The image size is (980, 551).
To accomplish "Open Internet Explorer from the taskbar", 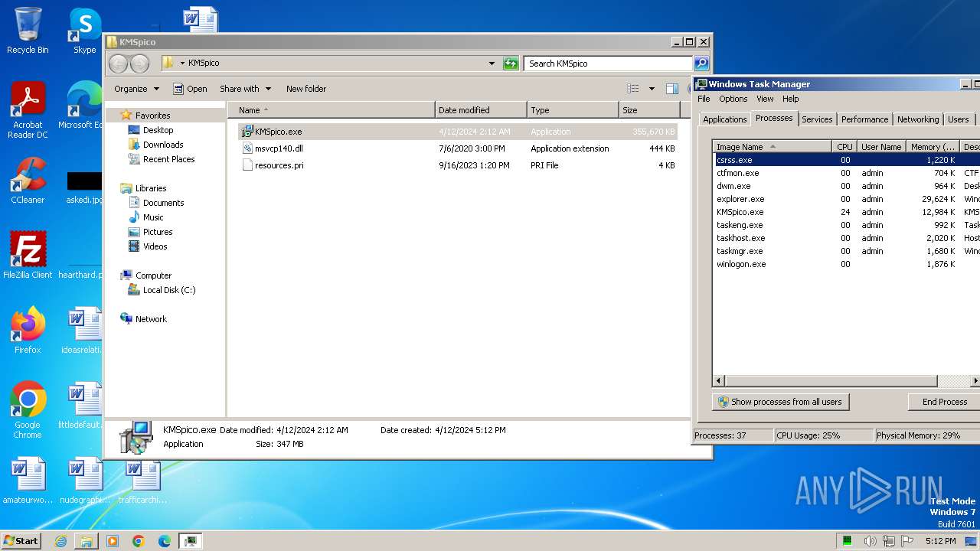I will tap(60, 541).
